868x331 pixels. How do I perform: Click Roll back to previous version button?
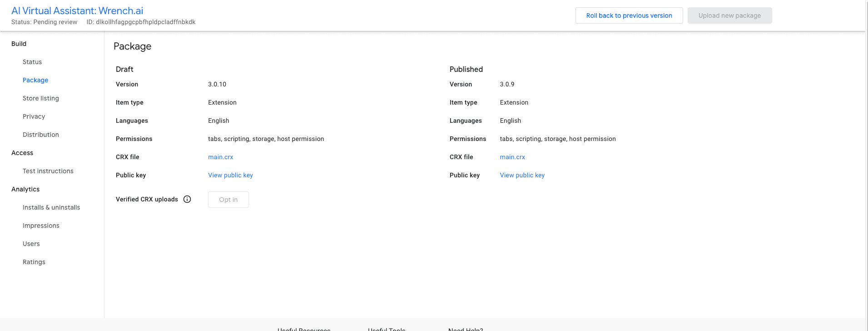(629, 15)
